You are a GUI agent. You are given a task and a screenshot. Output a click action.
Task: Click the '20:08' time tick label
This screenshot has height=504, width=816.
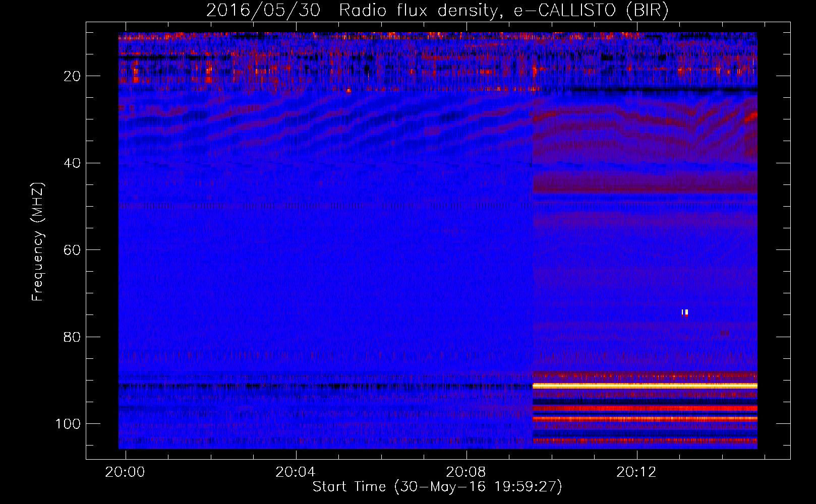(x=465, y=472)
